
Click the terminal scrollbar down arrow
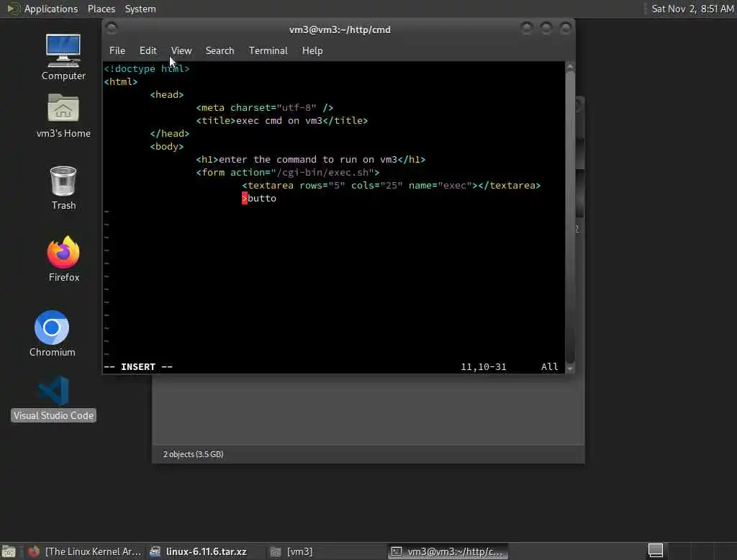[570, 369]
